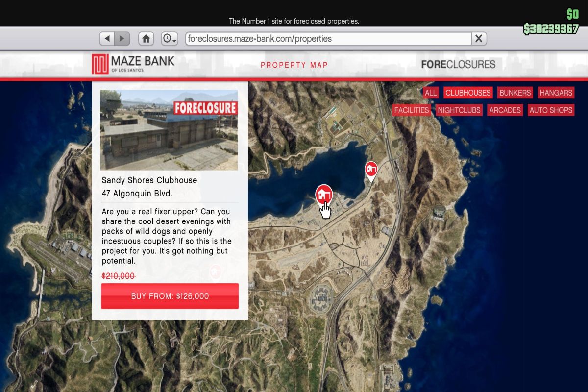Close the browser with the X button
The width and height of the screenshot is (588, 392).
[x=479, y=38]
